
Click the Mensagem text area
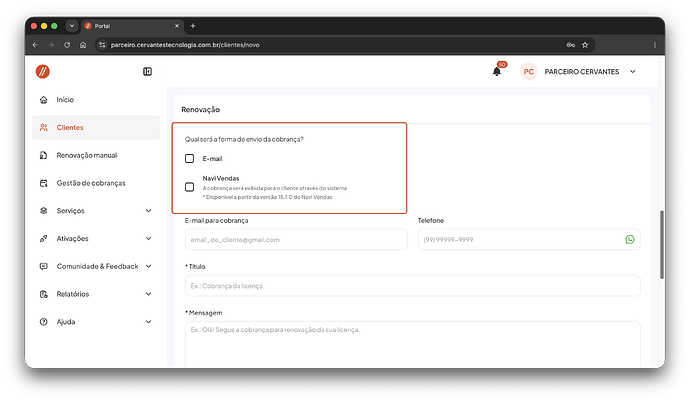(413, 344)
